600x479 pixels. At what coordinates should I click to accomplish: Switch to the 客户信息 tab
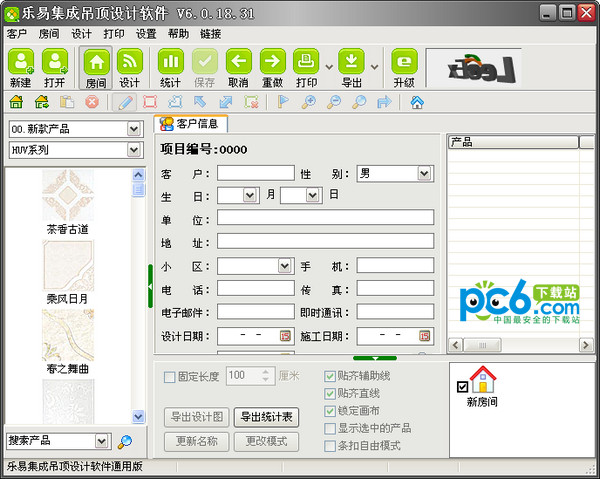point(191,124)
